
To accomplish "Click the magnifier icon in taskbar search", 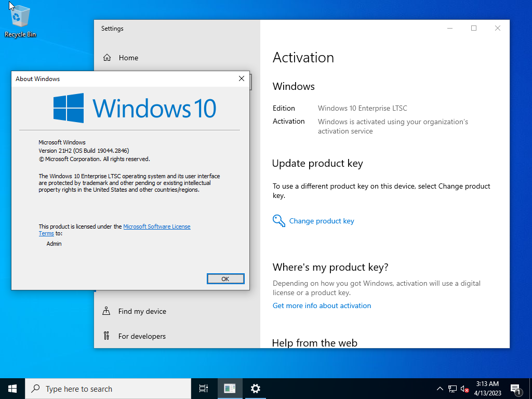I will tap(35, 389).
